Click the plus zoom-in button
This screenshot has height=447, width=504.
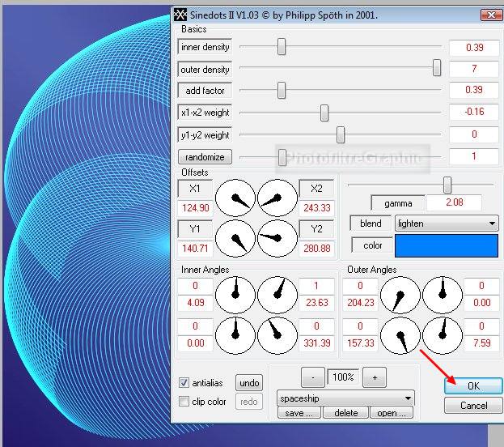[x=374, y=377]
